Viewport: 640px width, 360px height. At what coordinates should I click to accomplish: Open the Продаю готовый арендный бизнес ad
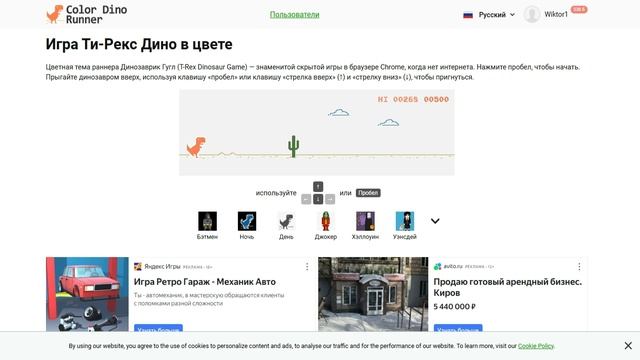507,287
